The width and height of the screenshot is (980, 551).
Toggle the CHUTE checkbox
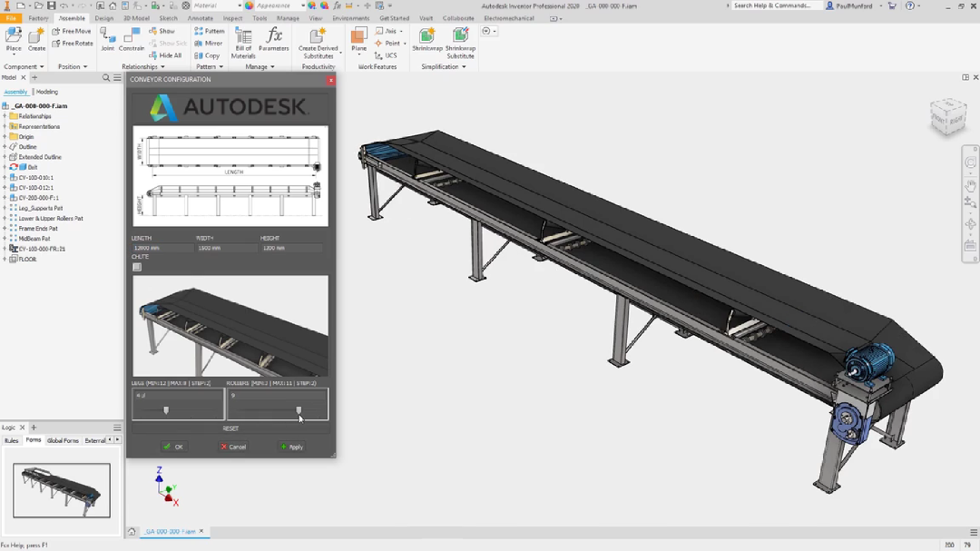137,267
